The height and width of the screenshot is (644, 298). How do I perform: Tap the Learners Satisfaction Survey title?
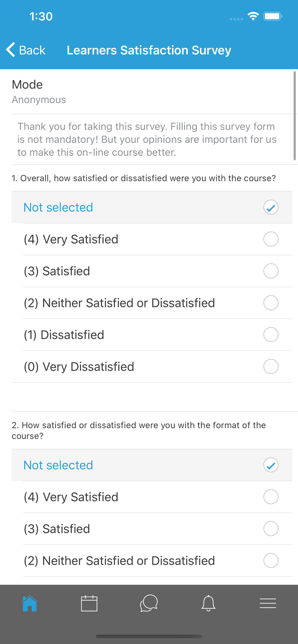149,50
